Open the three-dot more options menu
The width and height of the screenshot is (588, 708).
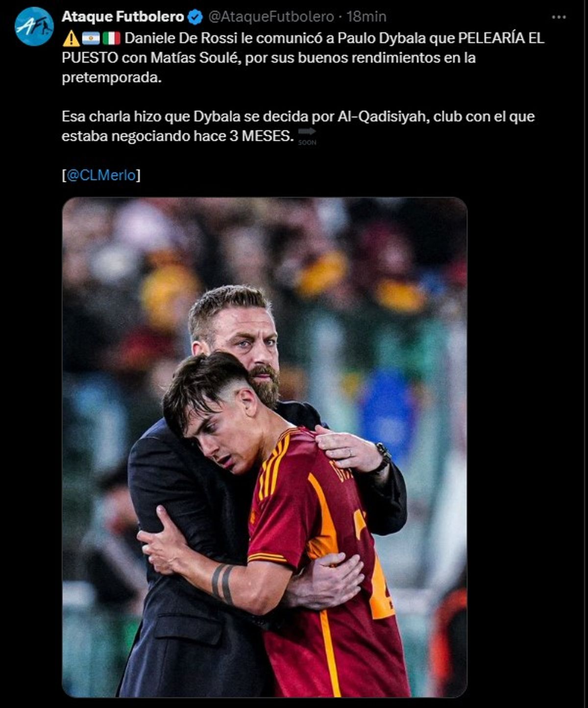coord(559,17)
